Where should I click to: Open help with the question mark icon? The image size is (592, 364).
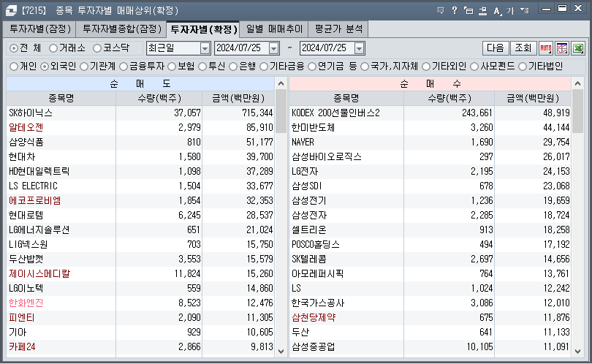tap(455, 10)
